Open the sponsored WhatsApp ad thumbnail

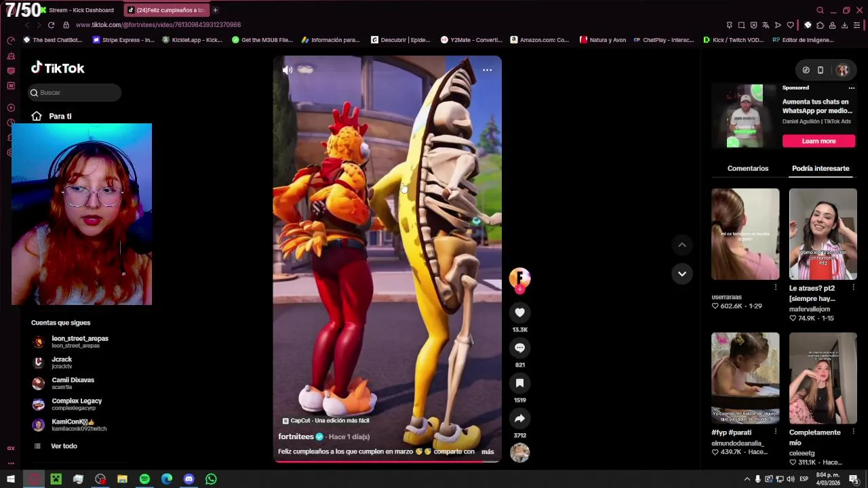click(745, 116)
